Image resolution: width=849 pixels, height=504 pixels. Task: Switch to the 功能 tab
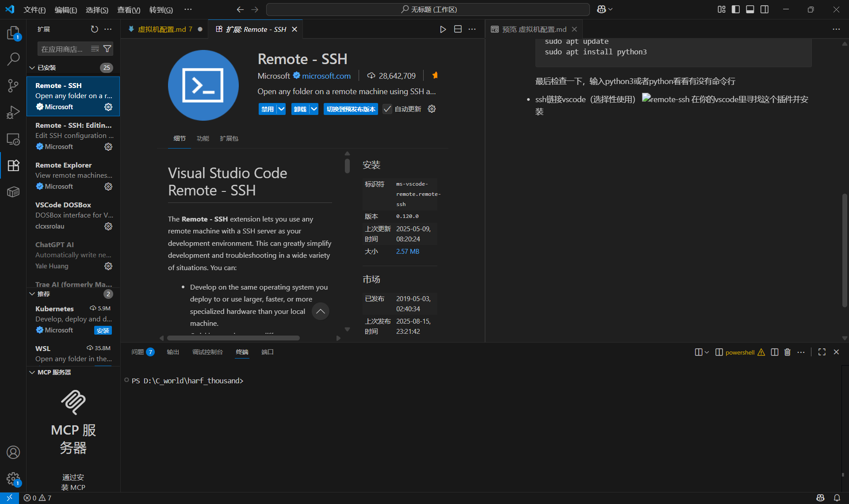203,138
